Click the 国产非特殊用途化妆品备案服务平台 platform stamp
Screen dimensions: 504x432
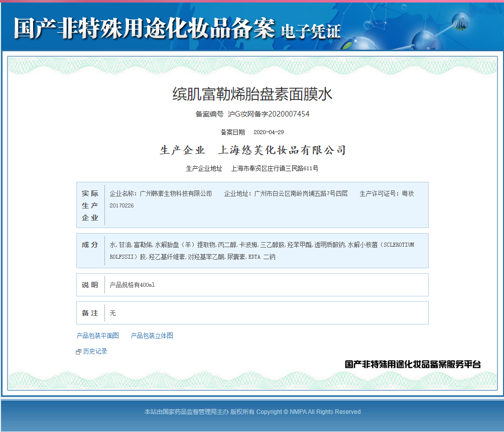coord(413,365)
